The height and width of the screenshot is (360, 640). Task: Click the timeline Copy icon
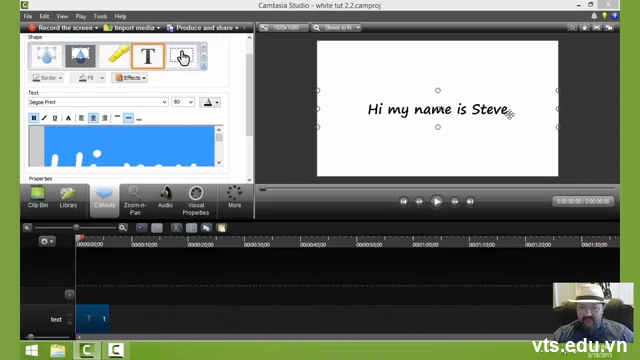(x=207, y=228)
